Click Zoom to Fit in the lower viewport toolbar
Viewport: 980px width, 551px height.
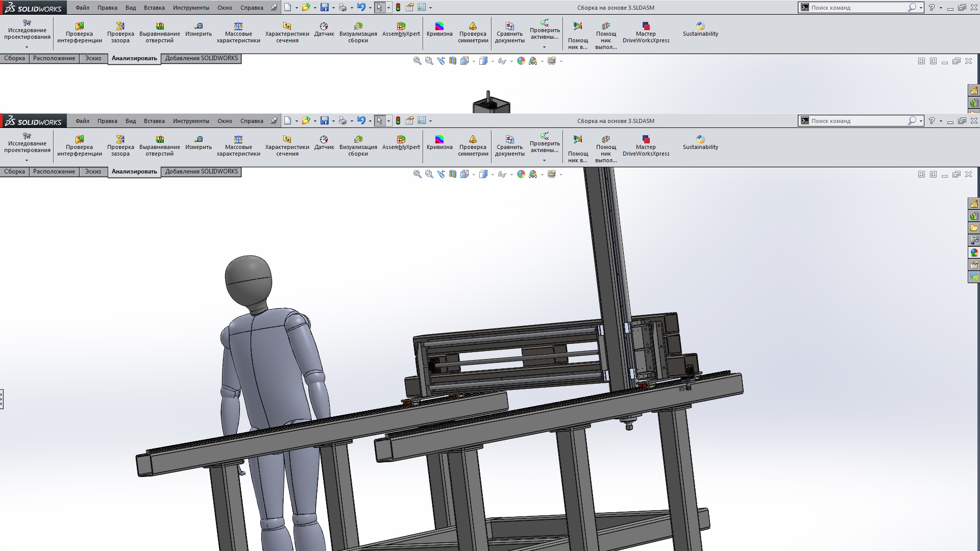417,174
